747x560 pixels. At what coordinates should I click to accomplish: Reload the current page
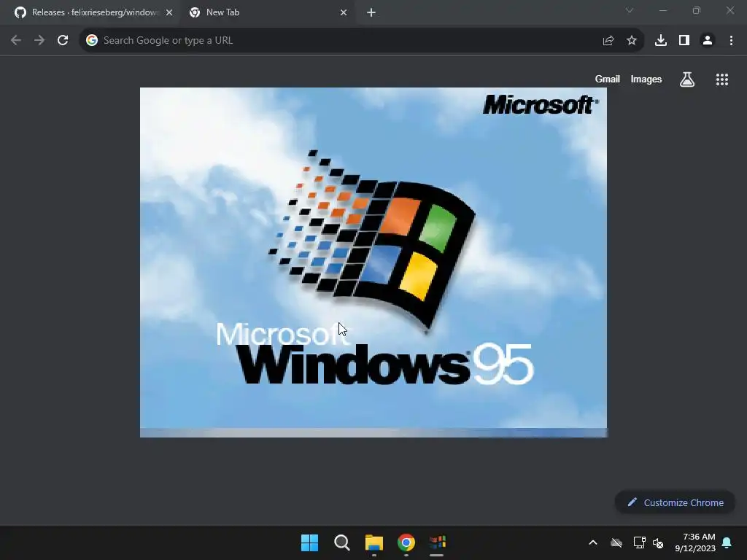click(63, 41)
